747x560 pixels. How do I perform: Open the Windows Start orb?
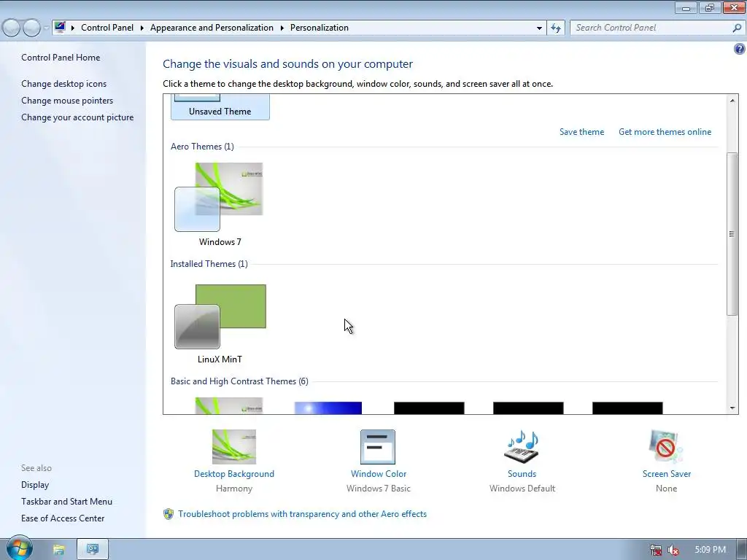pyautogui.click(x=20, y=548)
